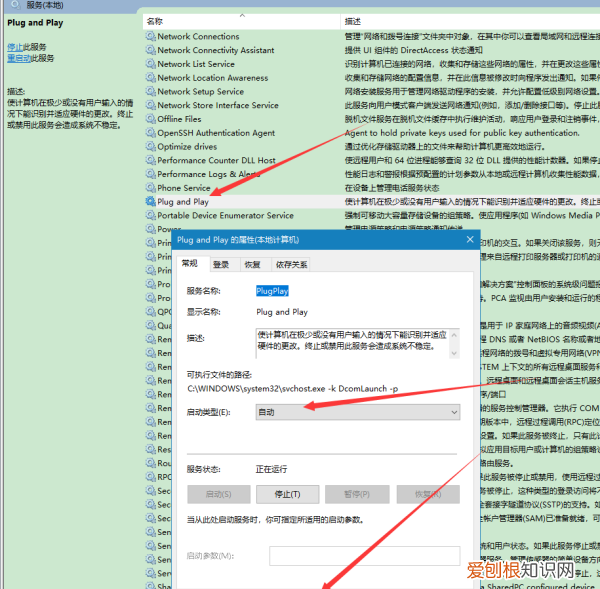Click gear icon beside Rou service row

151,463
